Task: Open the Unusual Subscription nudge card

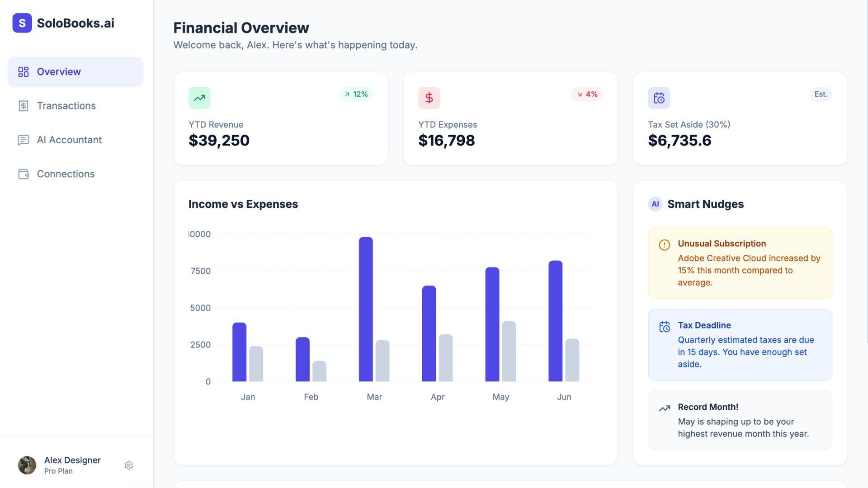Action: pos(740,263)
